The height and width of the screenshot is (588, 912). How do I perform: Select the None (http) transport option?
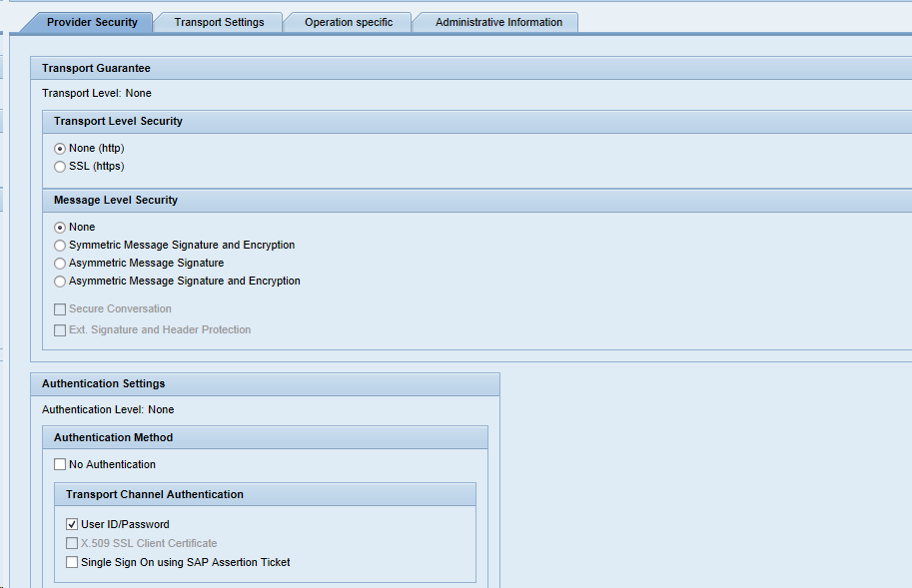[x=60, y=149]
